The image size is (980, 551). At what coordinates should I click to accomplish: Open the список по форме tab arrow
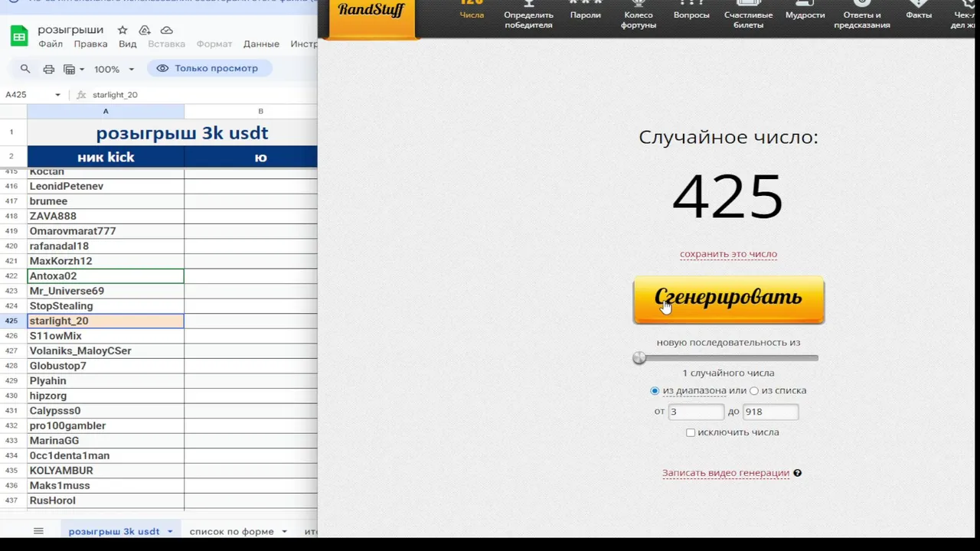(284, 531)
